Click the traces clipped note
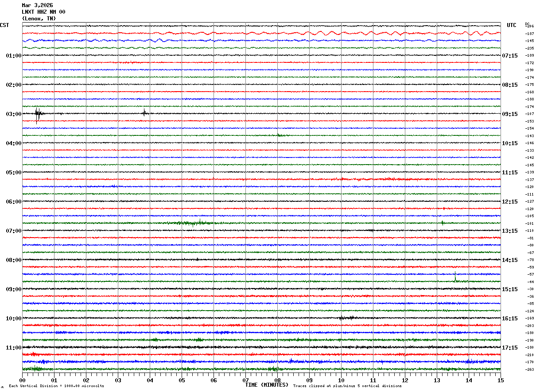 tap(347, 386)
